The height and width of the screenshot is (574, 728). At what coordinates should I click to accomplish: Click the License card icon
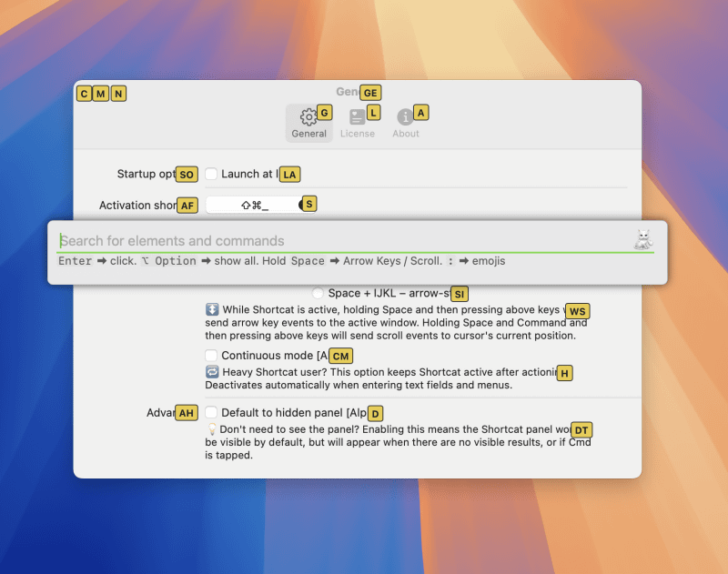coord(357,117)
